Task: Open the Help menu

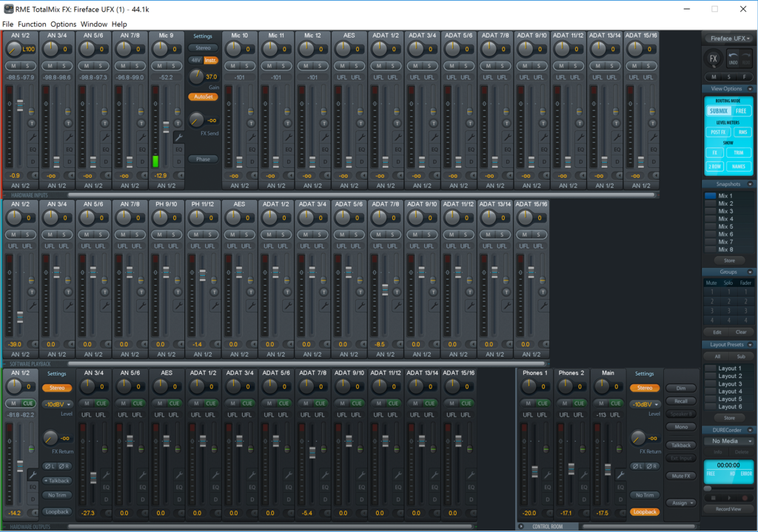Action: pos(119,24)
